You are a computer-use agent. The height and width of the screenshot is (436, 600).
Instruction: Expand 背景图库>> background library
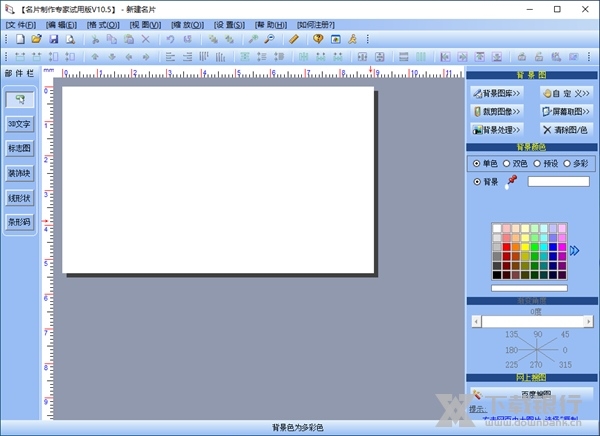tap(497, 93)
